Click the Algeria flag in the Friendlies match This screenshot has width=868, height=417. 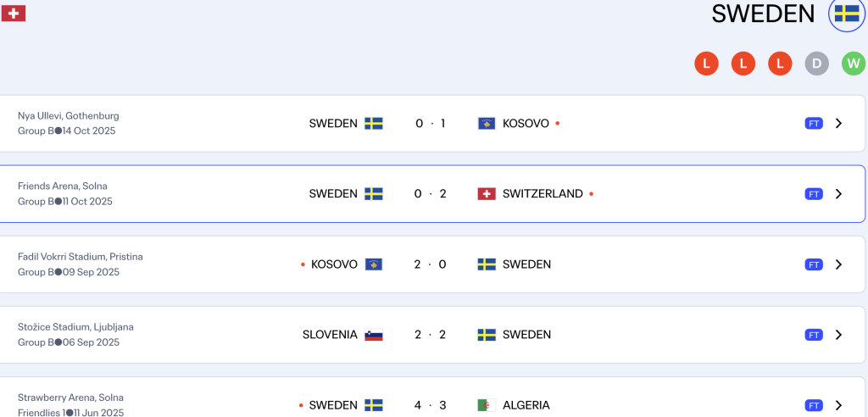point(487,405)
